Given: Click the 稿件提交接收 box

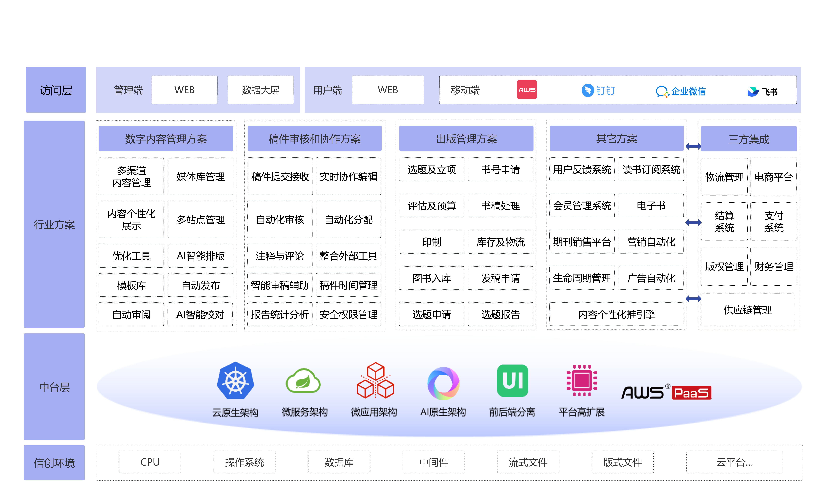Looking at the screenshot, I should (x=280, y=176).
